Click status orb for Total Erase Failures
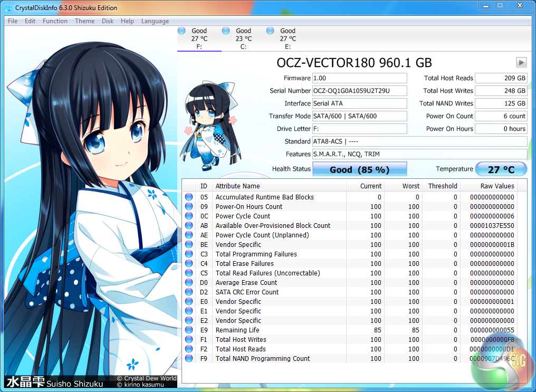This screenshot has width=536, height=392. (189, 263)
